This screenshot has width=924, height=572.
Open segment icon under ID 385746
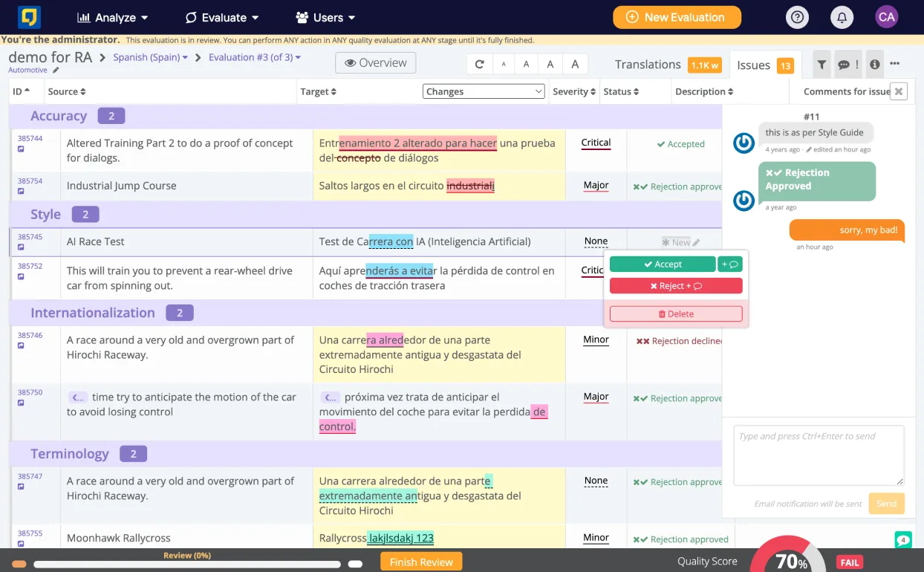tap(21, 345)
